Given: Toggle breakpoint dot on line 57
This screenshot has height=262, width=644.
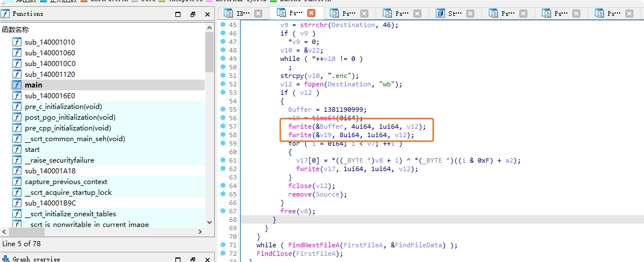Looking at the screenshot, I should (223, 126).
